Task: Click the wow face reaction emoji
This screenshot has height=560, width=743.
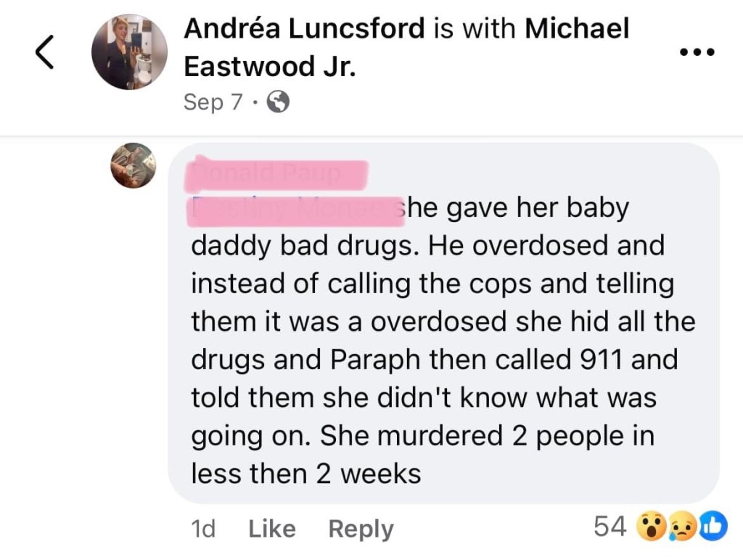Action: coord(649,527)
